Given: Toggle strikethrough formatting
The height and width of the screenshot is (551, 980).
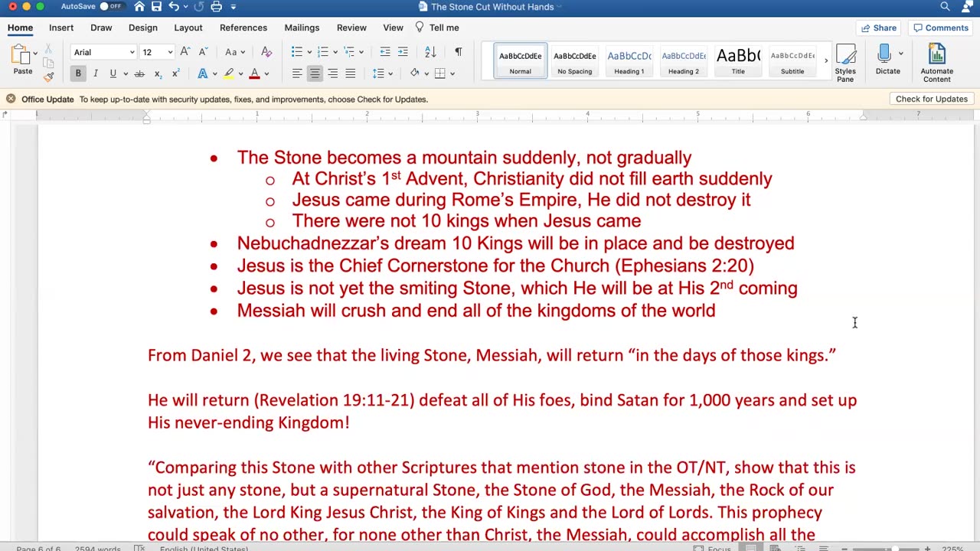Looking at the screenshot, I should pos(139,73).
